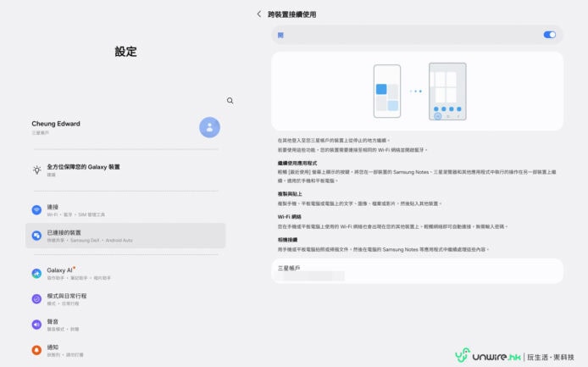588x367 pixels.
Task: Tap the Galaxy AI icon
Action: tap(36, 274)
